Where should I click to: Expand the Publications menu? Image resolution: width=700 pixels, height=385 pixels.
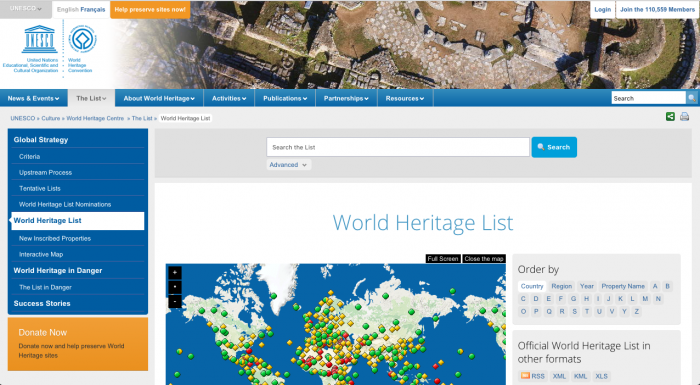pyautogui.click(x=285, y=98)
